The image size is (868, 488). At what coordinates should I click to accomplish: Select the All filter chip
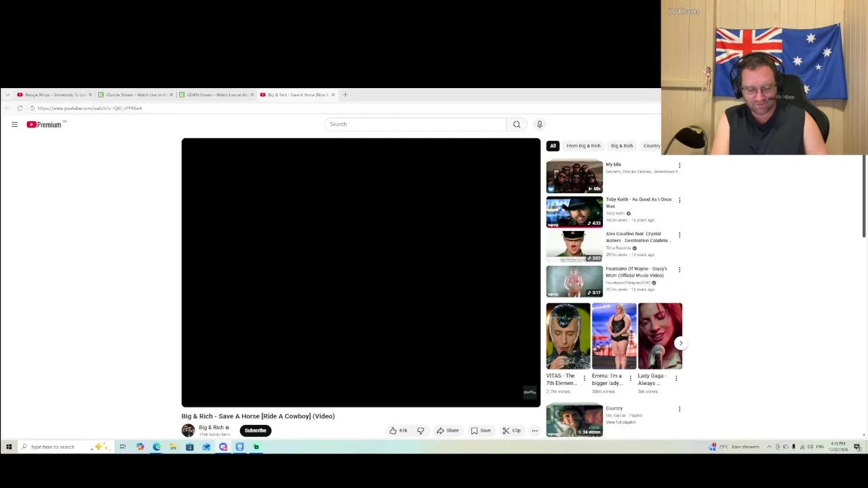[553, 146]
